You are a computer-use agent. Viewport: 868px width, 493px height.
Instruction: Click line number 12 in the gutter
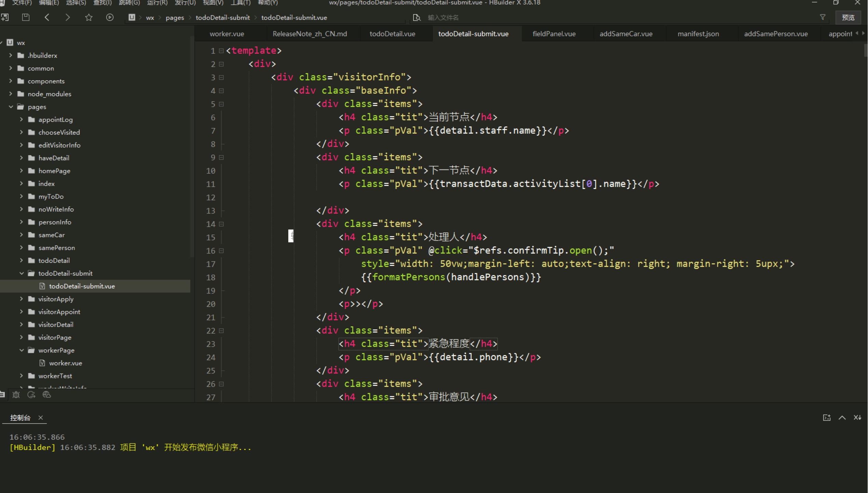pos(211,197)
